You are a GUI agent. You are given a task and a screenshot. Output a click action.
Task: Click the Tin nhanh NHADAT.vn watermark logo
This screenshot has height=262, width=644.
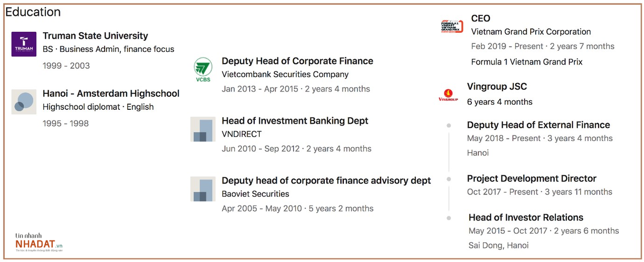coord(38,242)
